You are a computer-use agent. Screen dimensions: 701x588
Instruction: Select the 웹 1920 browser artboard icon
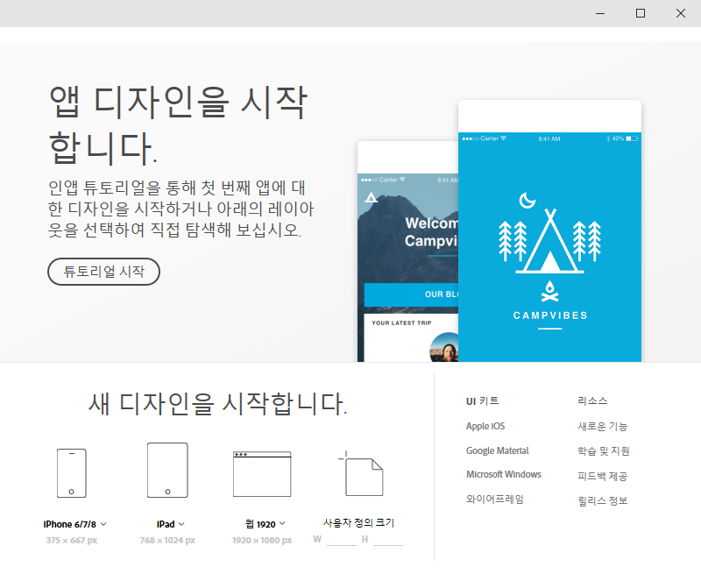pos(261,473)
